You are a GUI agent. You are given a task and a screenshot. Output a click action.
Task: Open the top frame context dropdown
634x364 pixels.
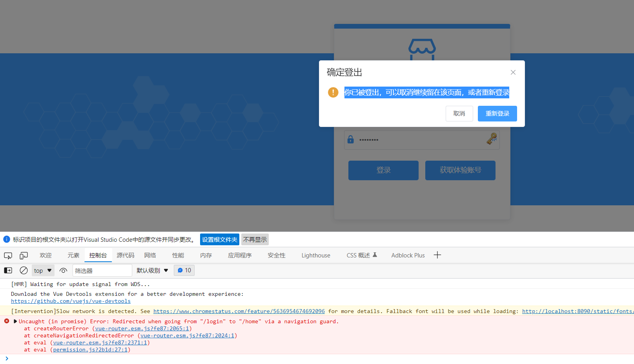point(43,270)
